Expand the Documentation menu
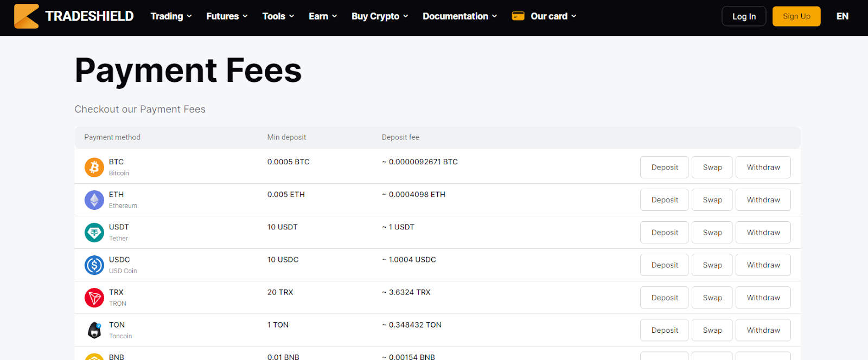This screenshot has width=868, height=360. pos(459,16)
